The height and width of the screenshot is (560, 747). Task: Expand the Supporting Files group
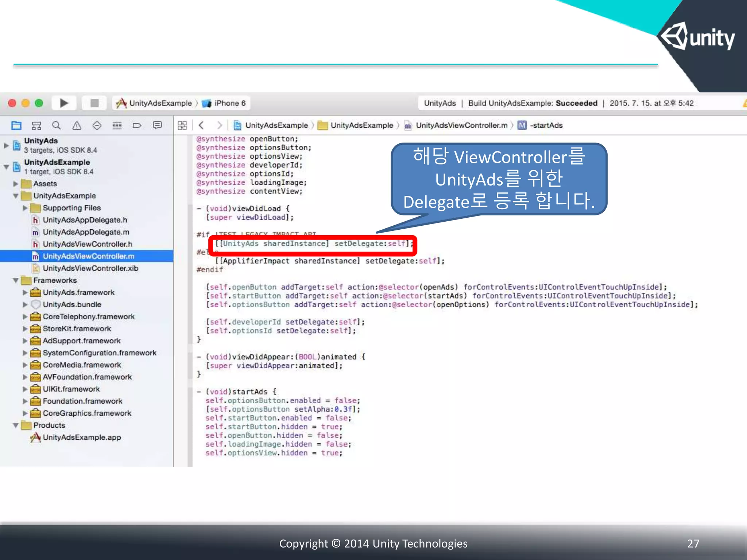25,208
